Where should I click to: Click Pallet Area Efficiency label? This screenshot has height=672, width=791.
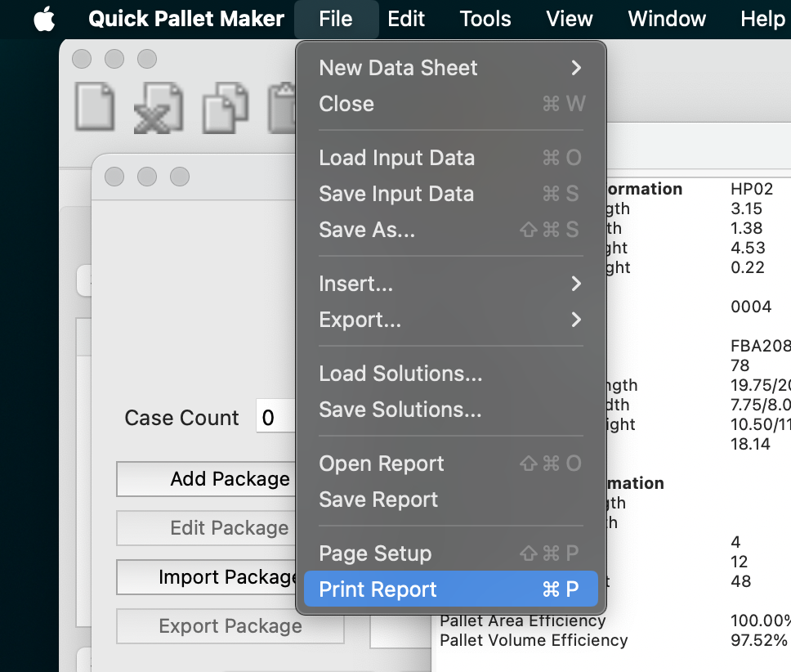point(523,620)
